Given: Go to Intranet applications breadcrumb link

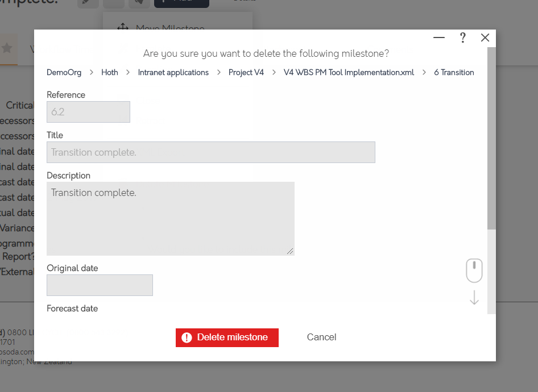Looking at the screenshot, I should click(x=173, y=72).
